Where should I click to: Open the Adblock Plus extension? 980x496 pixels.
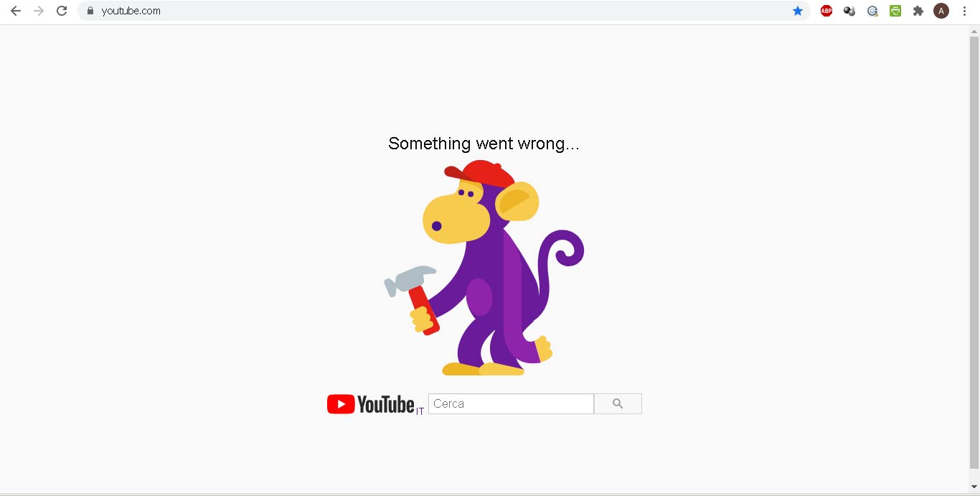(826, 11)
